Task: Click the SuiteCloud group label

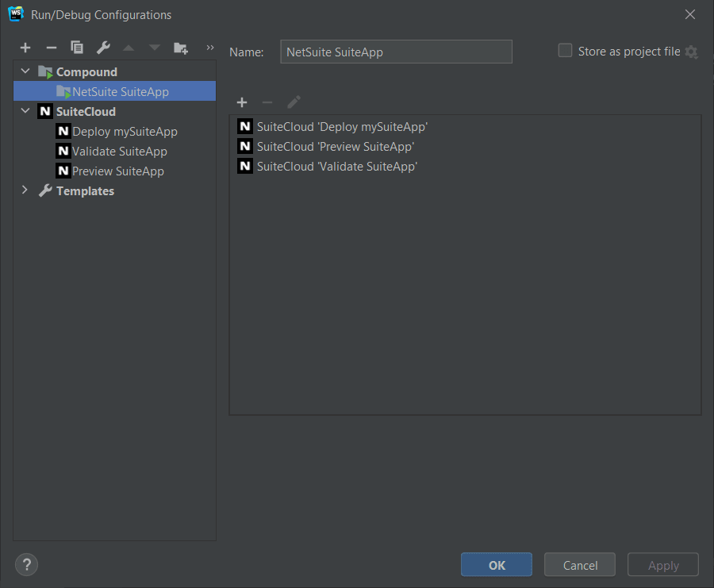Action: point(86,112)
